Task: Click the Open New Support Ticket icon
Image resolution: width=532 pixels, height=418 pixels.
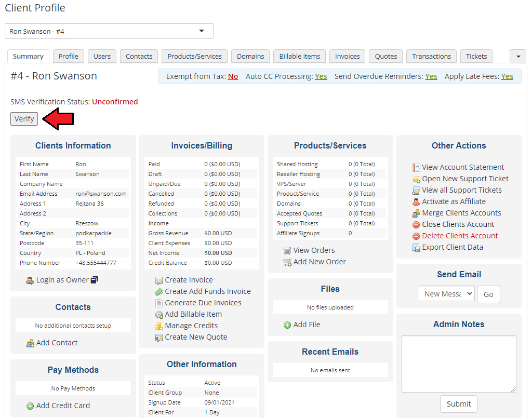Action: [416, 179]
